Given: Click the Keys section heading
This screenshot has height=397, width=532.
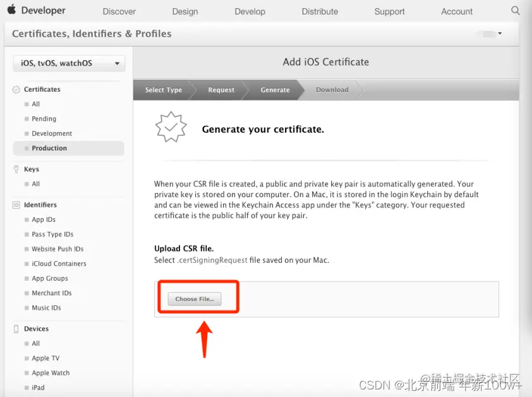Looking at the screenshot, I should [32, 169].
